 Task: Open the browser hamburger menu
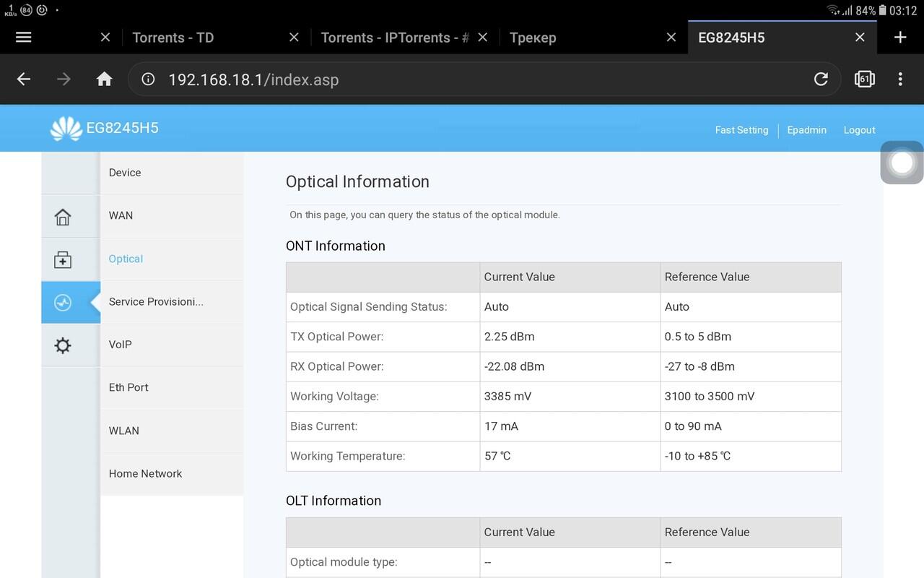[24, 38]
